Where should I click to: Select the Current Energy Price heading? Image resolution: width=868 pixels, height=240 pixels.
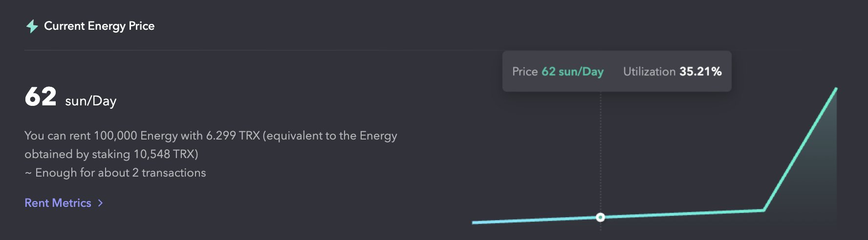point(99,26)
